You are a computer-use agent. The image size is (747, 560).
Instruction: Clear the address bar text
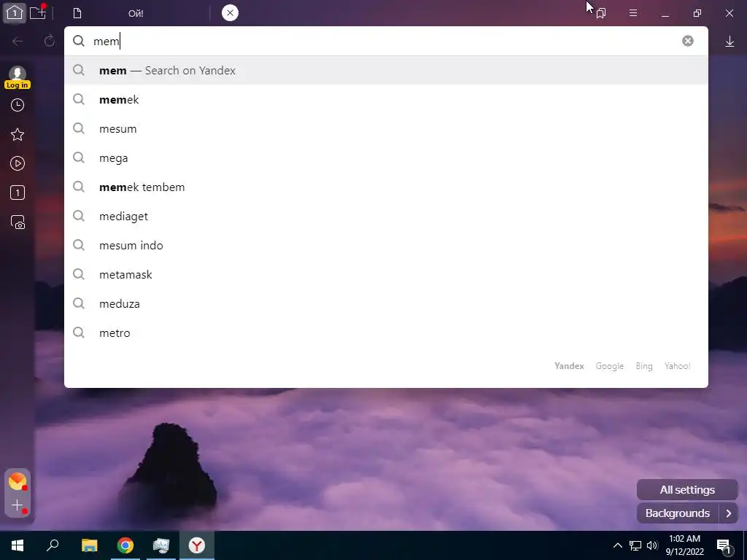[687, 41]
